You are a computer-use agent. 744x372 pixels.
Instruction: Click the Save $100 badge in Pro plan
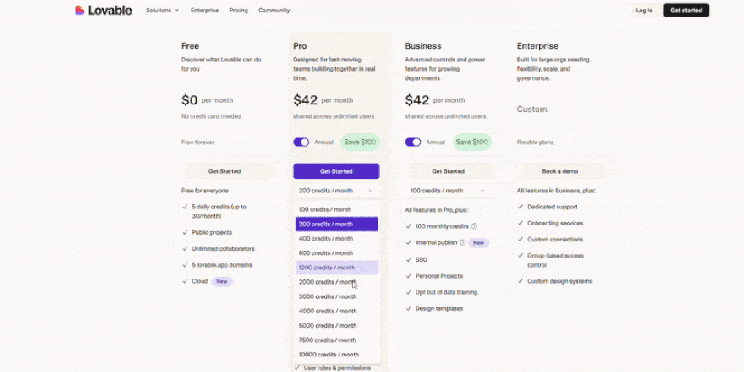point(360,142)
